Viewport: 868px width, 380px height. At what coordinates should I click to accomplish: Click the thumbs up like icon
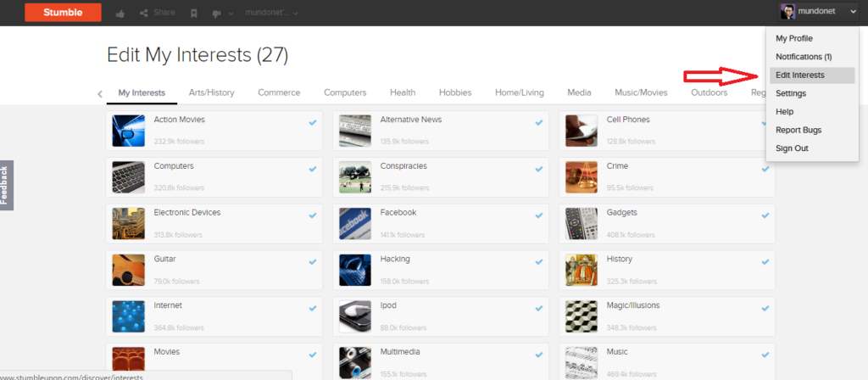click(x=120, y=14)
